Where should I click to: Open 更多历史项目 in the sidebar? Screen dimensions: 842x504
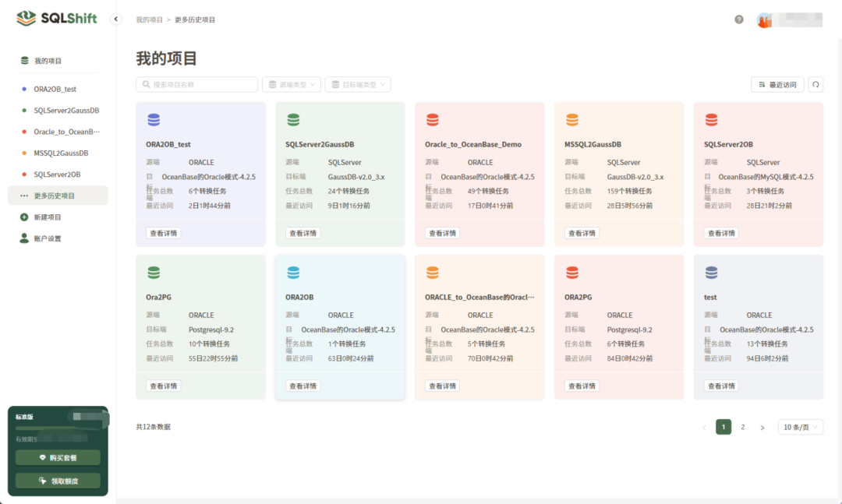[x=58, y=196]
